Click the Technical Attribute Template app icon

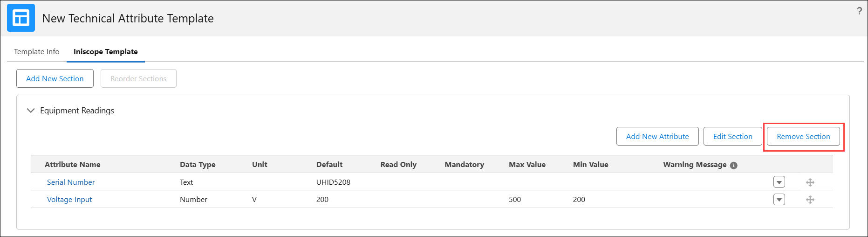pyautogui.click(x=21, y=18)
